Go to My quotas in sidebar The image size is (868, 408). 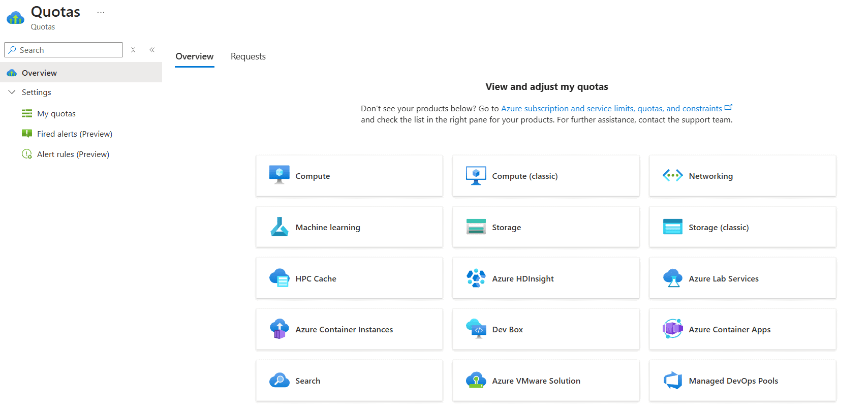point(56,114)
